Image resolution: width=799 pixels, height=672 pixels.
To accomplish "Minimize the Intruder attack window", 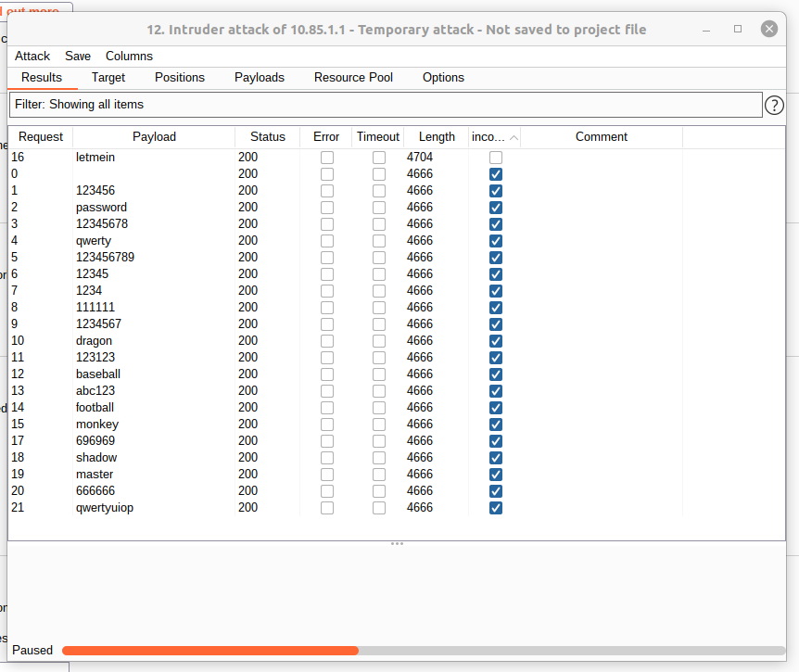I will [x=706, y=30].
